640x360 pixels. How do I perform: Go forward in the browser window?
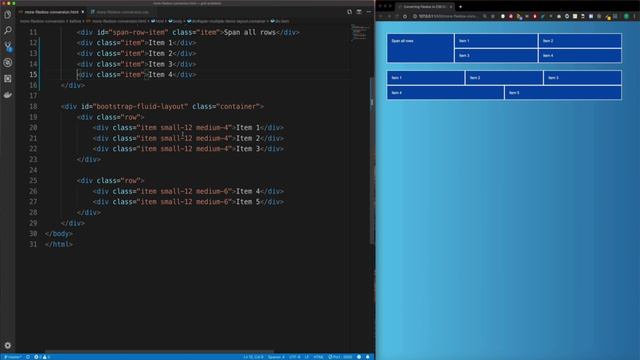(x=389, y=16)
